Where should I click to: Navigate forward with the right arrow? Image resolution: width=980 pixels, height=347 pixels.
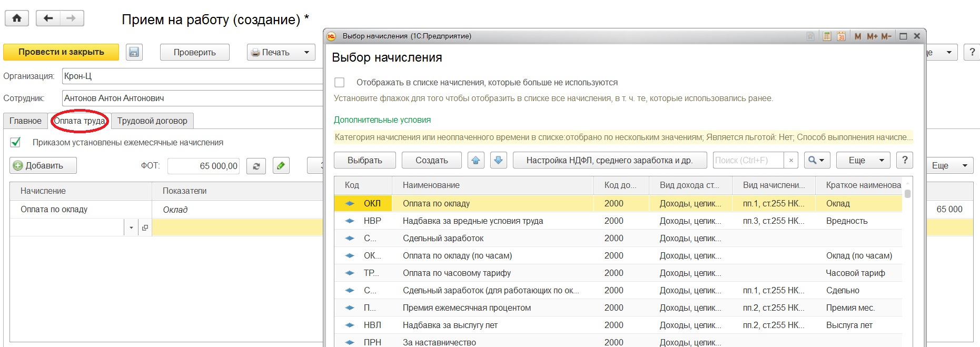tap(72, 18)
